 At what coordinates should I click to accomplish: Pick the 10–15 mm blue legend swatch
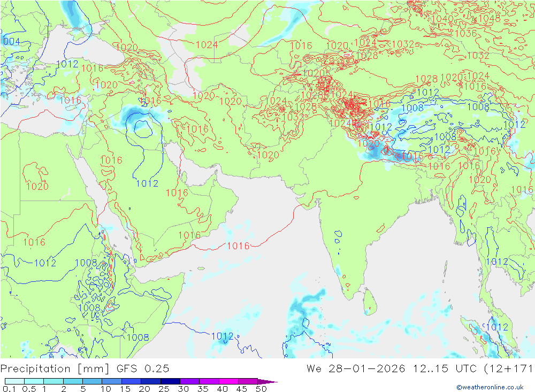pyautogui.click(x=112, y=381)
